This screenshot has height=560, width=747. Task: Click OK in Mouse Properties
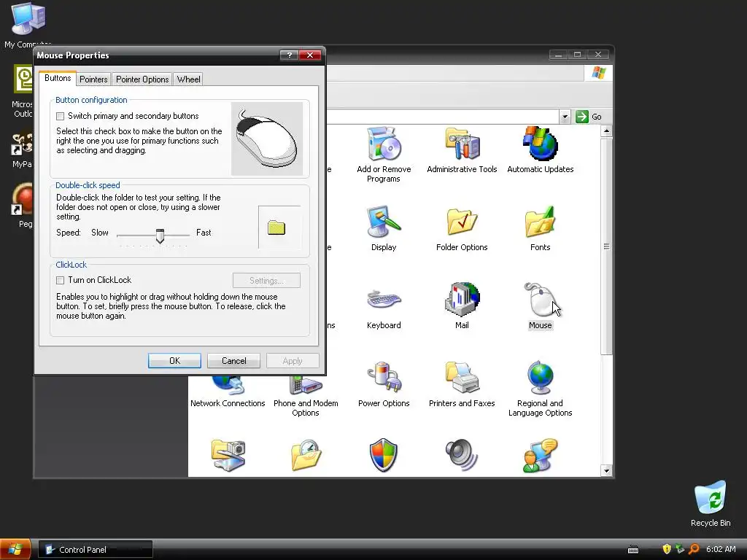174,360
